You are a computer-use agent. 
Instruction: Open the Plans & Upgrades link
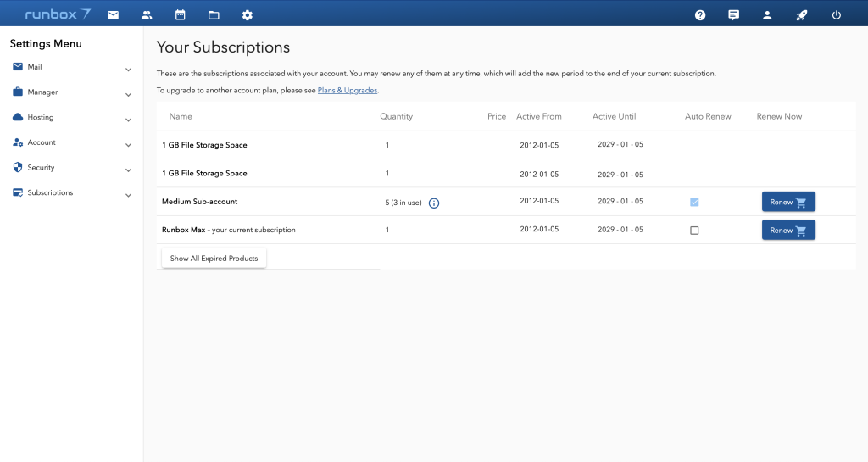coord(348,90)
